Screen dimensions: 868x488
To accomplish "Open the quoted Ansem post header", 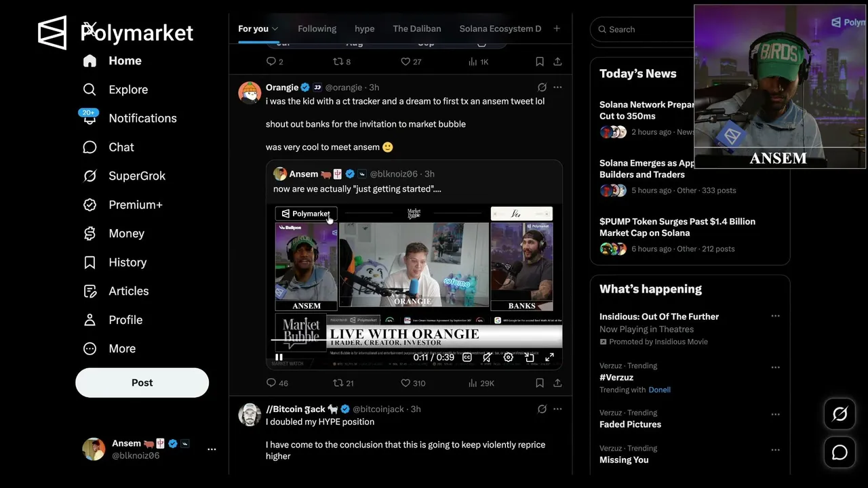I will click(x=354, y=174).
